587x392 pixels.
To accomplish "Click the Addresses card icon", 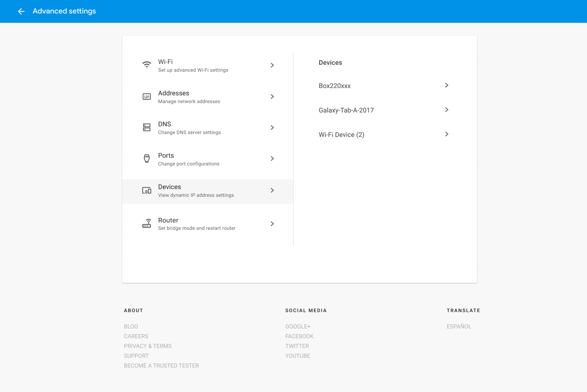I will (x=147, y=97).
